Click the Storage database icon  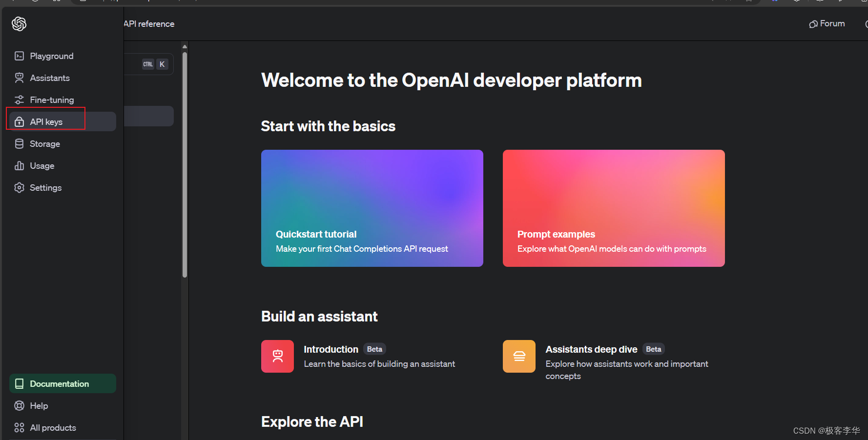point(19,144)
